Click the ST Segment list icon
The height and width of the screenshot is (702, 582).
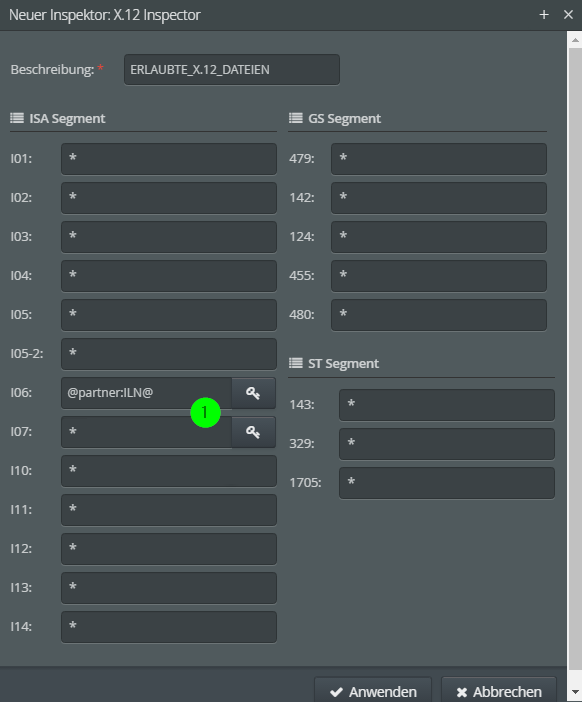[295, 363]
